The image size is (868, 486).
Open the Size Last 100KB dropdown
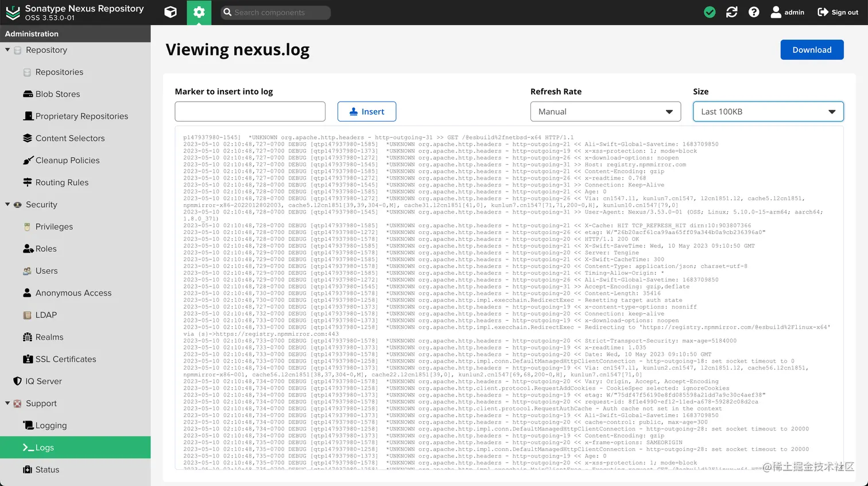click(x=768, y=111)
